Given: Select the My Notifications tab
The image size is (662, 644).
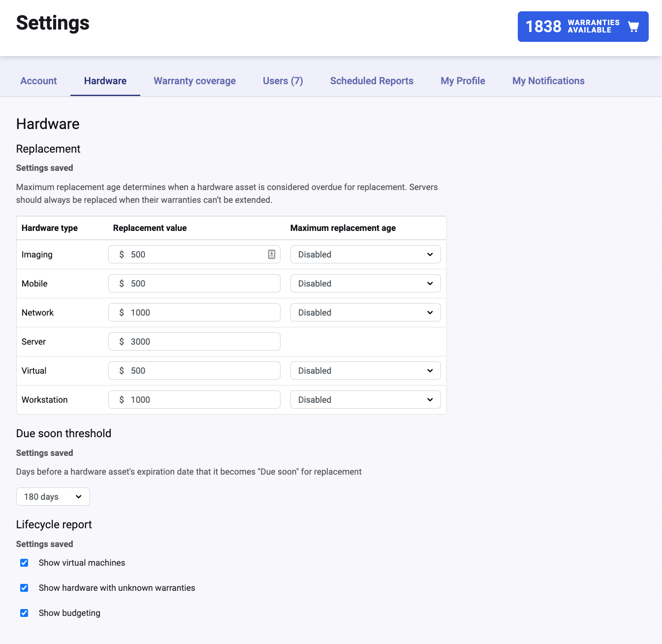Looking at the screenshot, I should point(548,81).
